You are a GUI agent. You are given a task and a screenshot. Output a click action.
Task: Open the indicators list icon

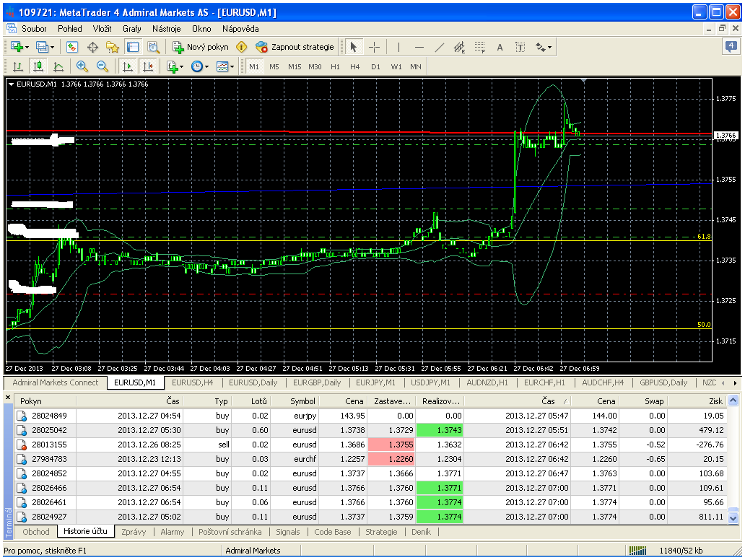(172, 66)
